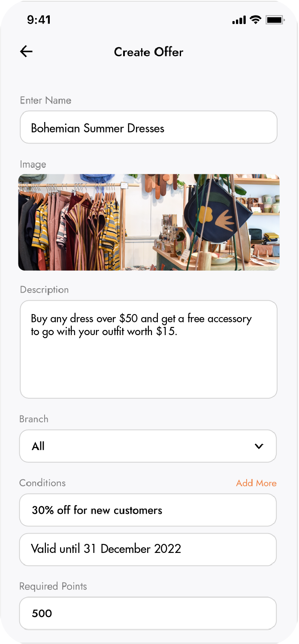Go back using the left arrow
The image size is (299, 644).
(26, 52)
